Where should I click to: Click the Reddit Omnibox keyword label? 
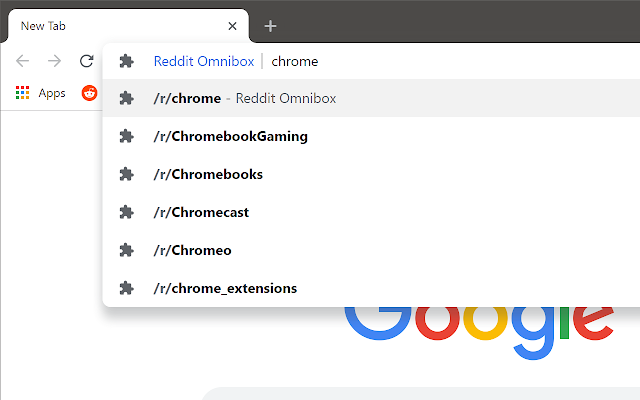tap(203, 61)
